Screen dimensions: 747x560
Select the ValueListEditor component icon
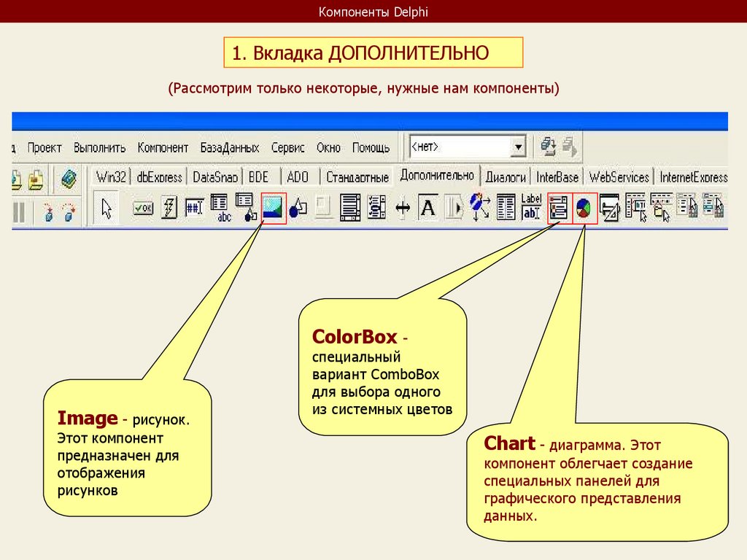coord(506,208)
